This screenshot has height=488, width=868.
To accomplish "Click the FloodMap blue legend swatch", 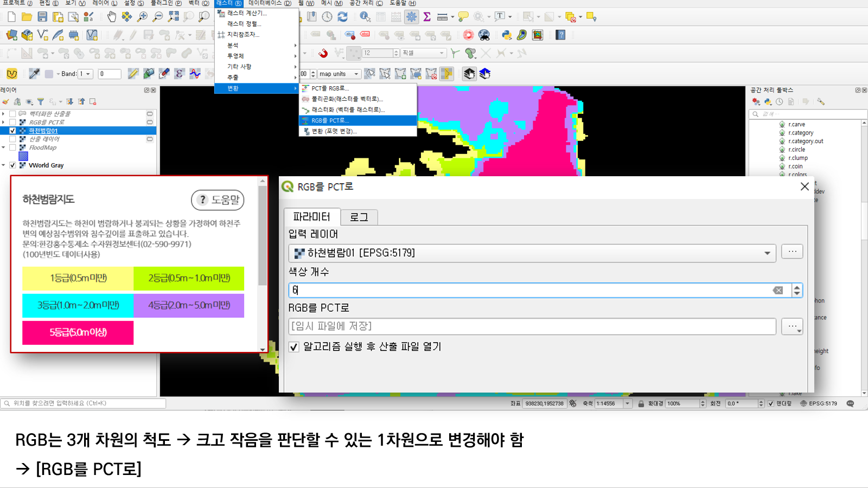I will pyautogui.click(x=23, y=156).
